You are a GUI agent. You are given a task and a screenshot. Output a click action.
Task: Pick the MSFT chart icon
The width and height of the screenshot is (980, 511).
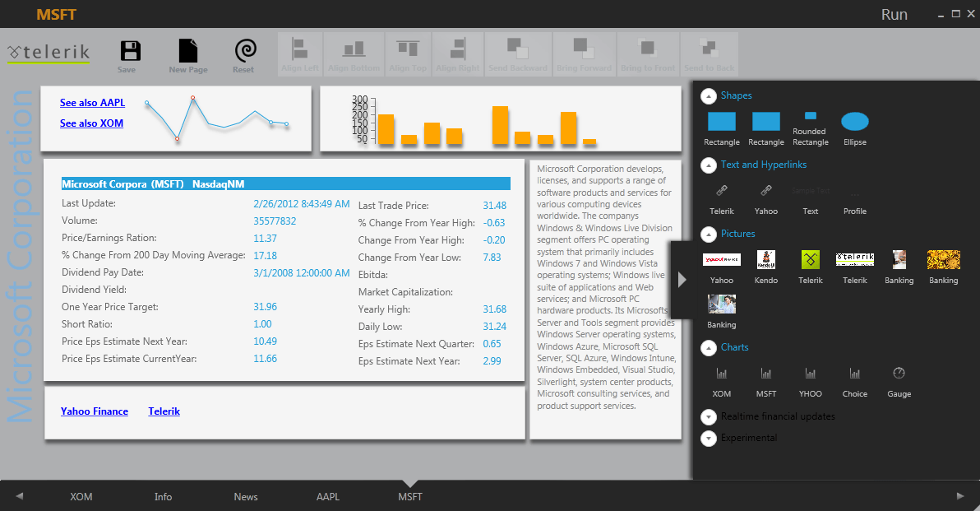pyautogui.click(x=766, y=374)
